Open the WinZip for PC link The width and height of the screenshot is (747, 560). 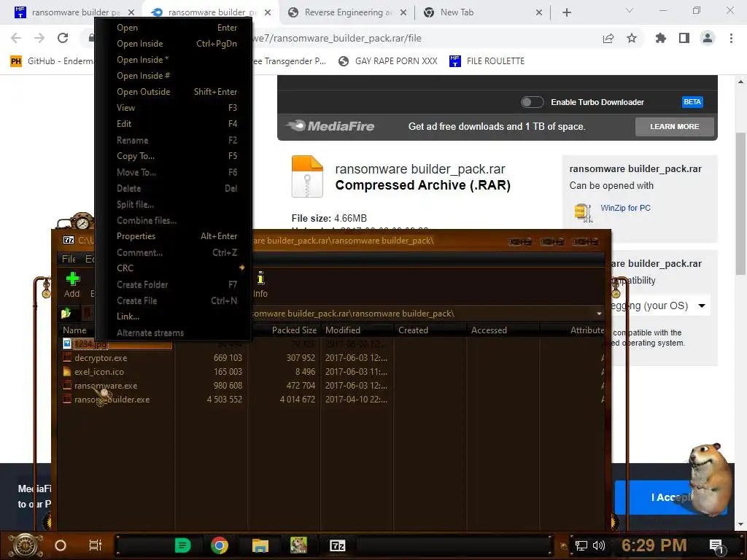coord(625,208)
